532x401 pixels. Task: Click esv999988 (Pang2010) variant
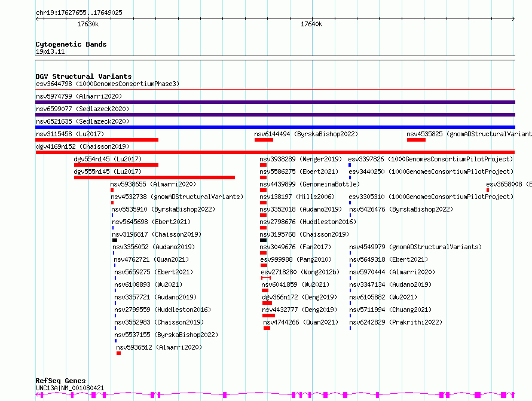tap(296, 259)
